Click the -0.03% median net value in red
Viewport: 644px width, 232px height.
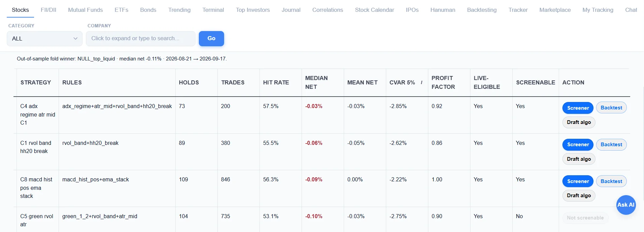[x=314, y=106]
